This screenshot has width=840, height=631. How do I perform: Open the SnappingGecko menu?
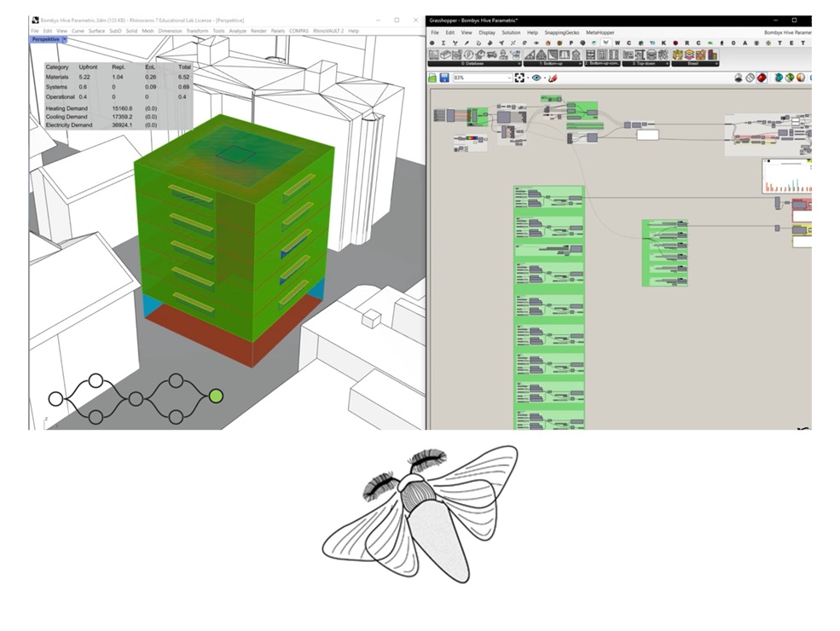pos(562,32)
